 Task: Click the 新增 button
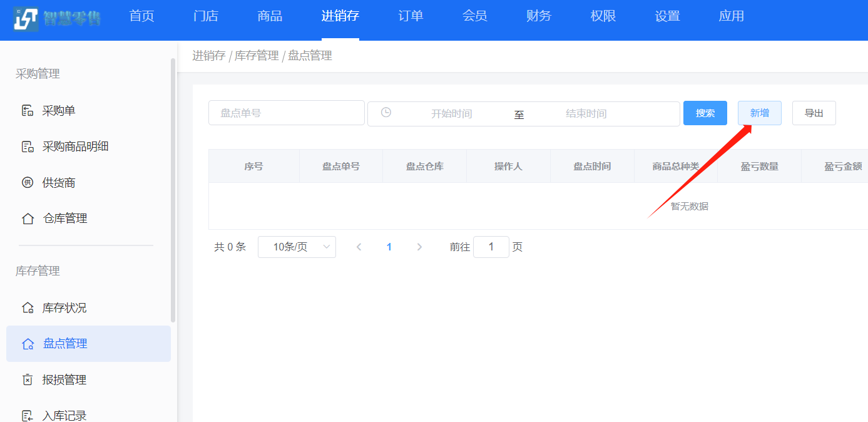[759, 113]
